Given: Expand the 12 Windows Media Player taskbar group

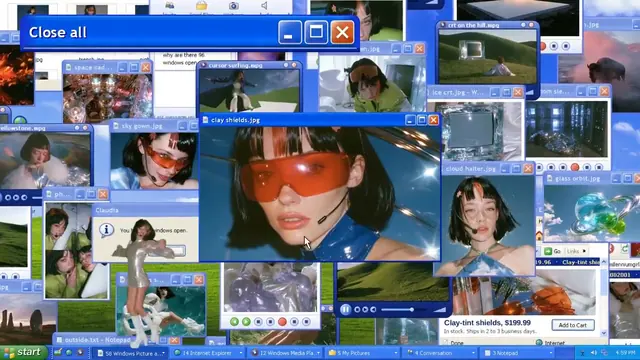Looking at the screenshot, I should 284,353.
